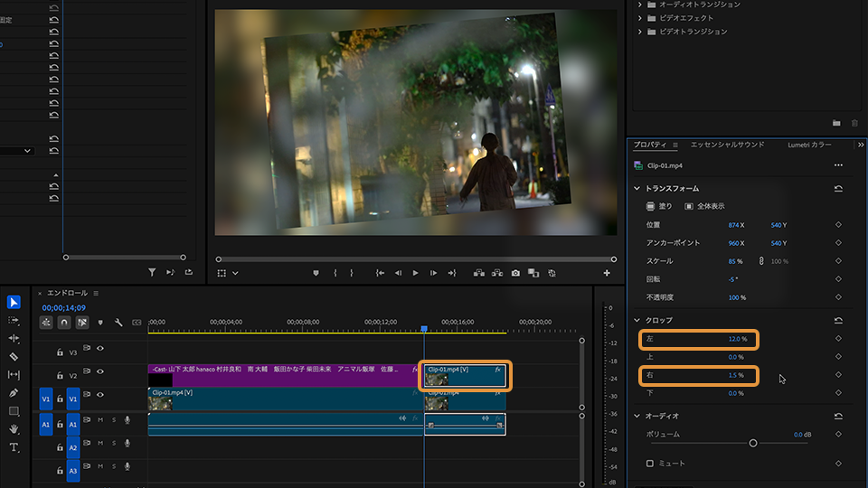Click the ボリューム slider handle
The image size is (868, 488).
click(x=753, y=443)
